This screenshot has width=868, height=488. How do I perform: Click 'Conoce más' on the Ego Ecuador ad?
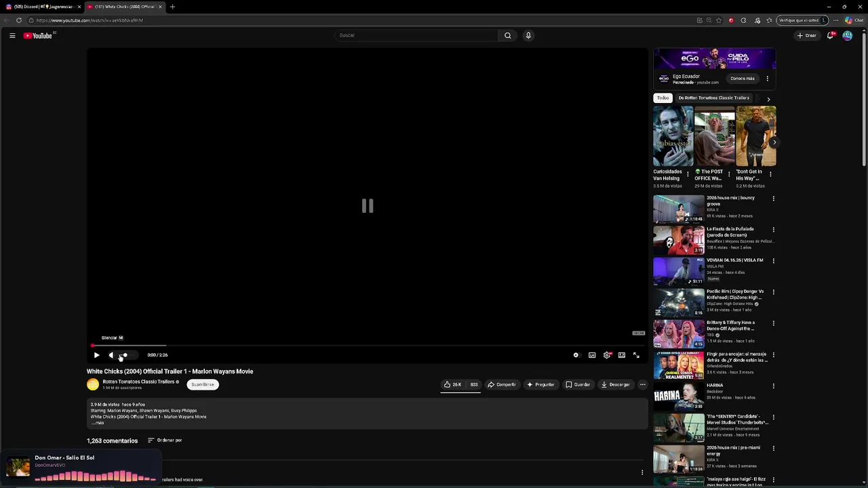point(743,79)
